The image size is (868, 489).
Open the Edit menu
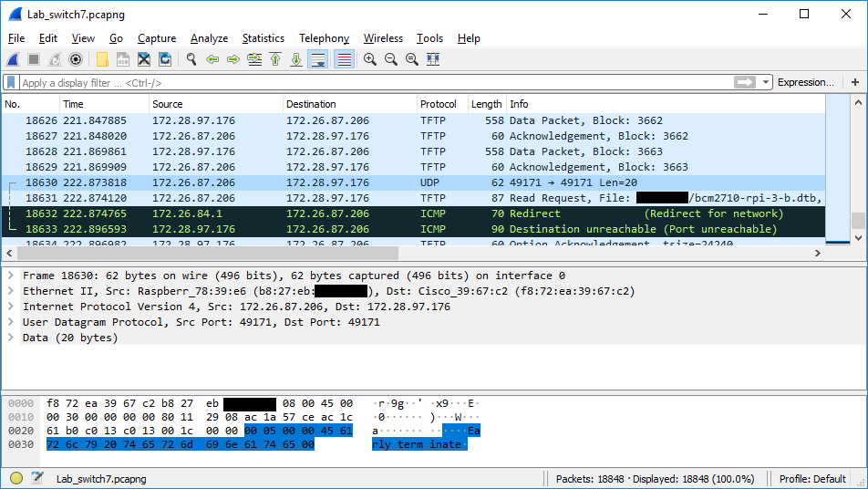tap(48, 38)
